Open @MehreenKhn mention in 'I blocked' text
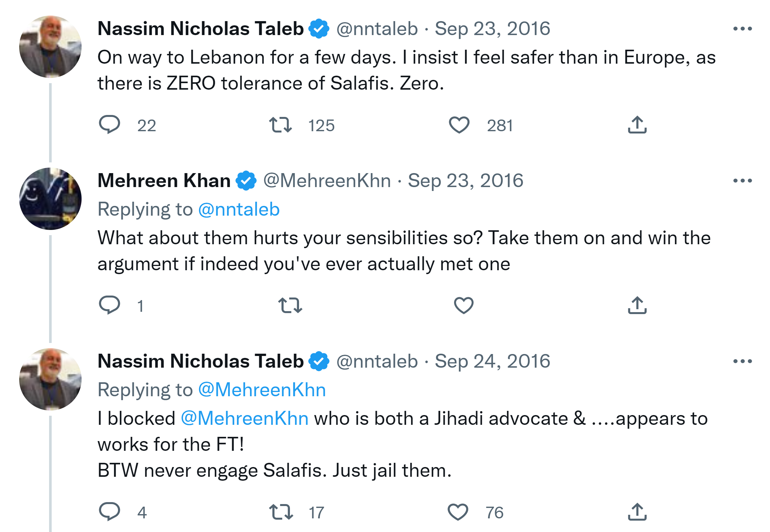 click(x=244, y=419)
